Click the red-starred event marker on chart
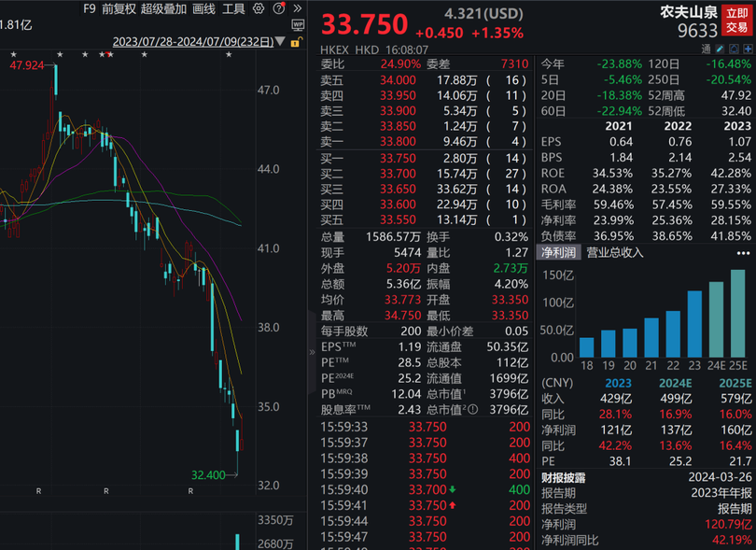This screenshot has height=550, width=756. 111,54
